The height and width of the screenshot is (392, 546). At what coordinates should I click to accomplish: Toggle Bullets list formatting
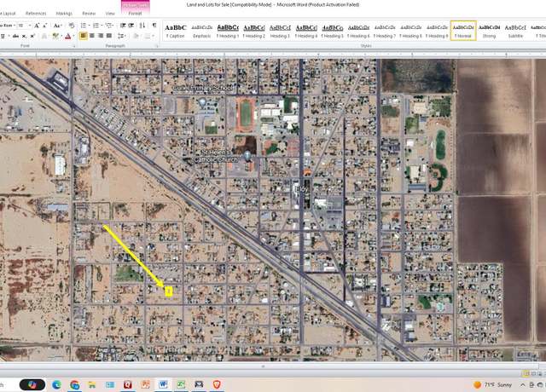(x=84, y=26)
